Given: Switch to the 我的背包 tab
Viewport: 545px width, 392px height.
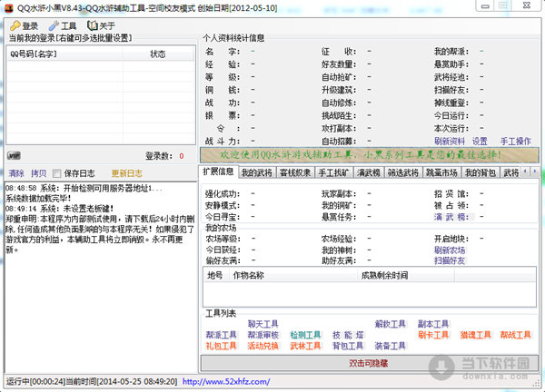Looking at the screenshot, I should coord(481,172).
